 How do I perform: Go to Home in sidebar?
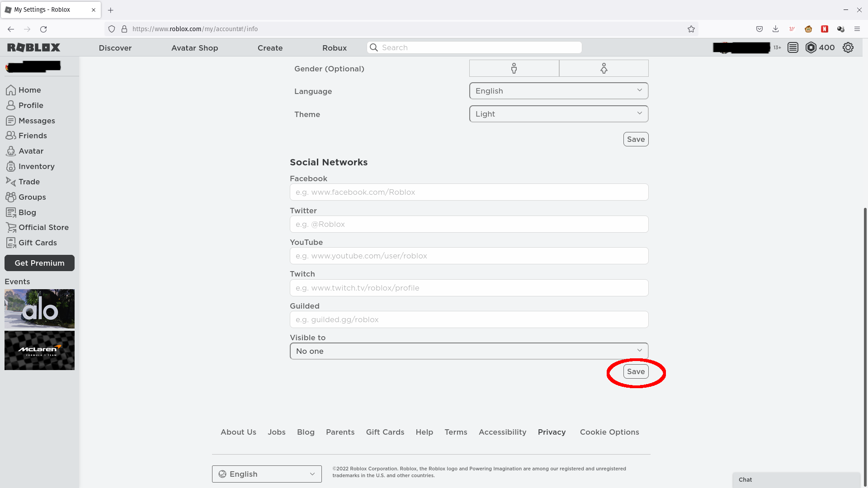[24, 90]
